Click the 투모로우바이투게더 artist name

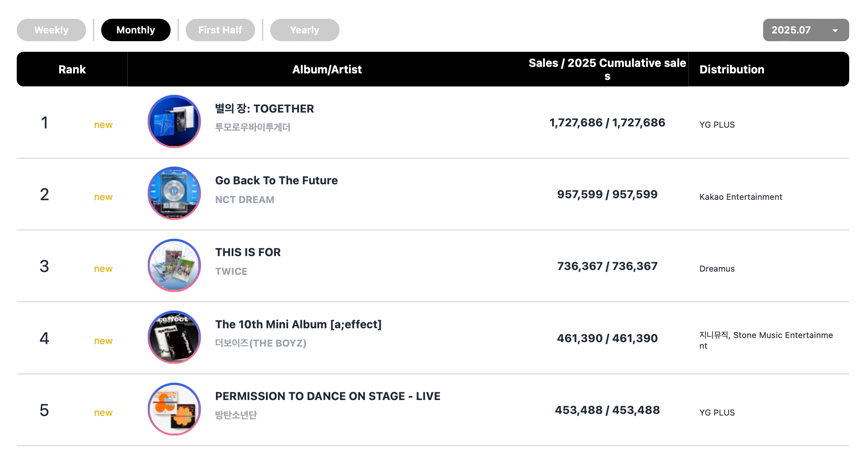tap(253, 127)
